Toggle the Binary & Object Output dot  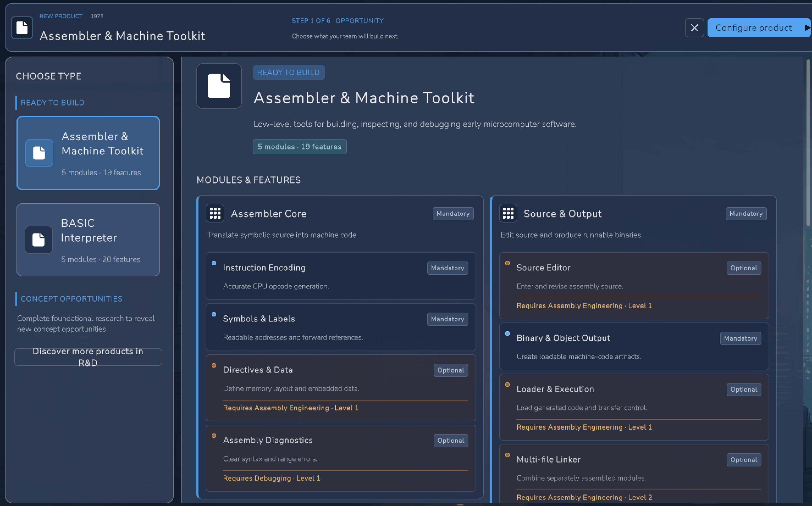tap(507, 333)
